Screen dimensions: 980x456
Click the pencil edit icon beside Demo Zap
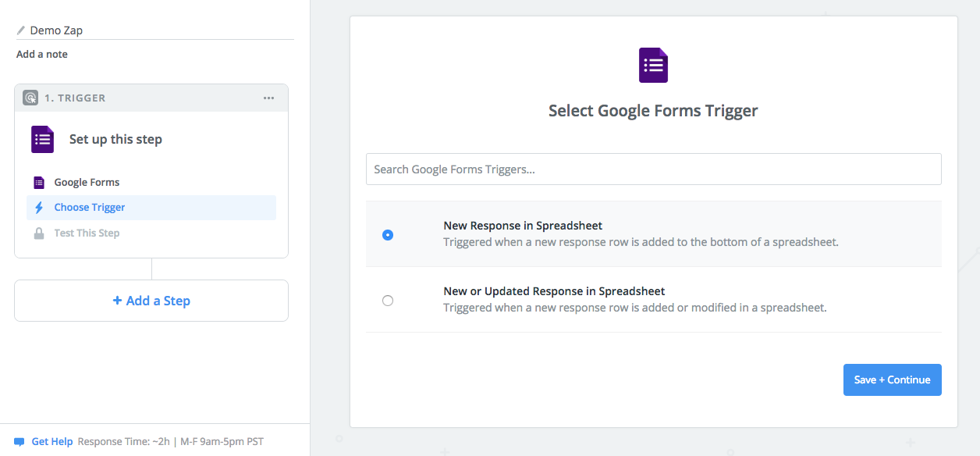pos(21,30)
